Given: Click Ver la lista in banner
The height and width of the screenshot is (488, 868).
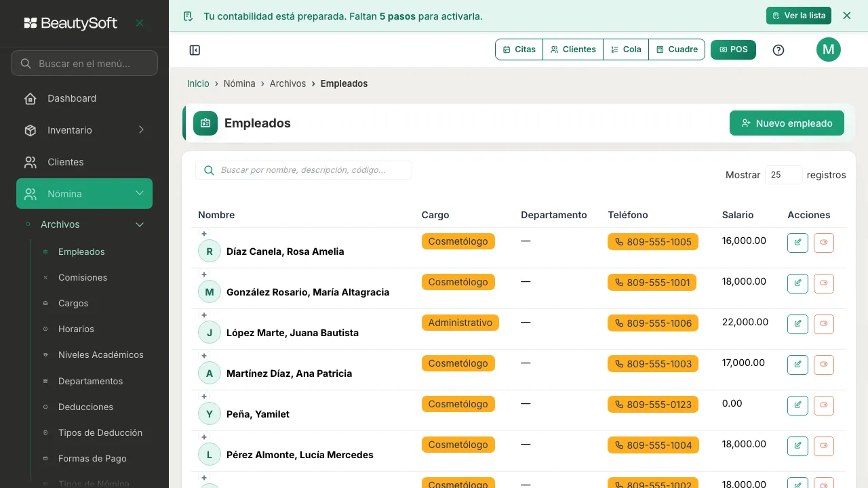Looking at the screenshot, I should (x=799, y=16).
